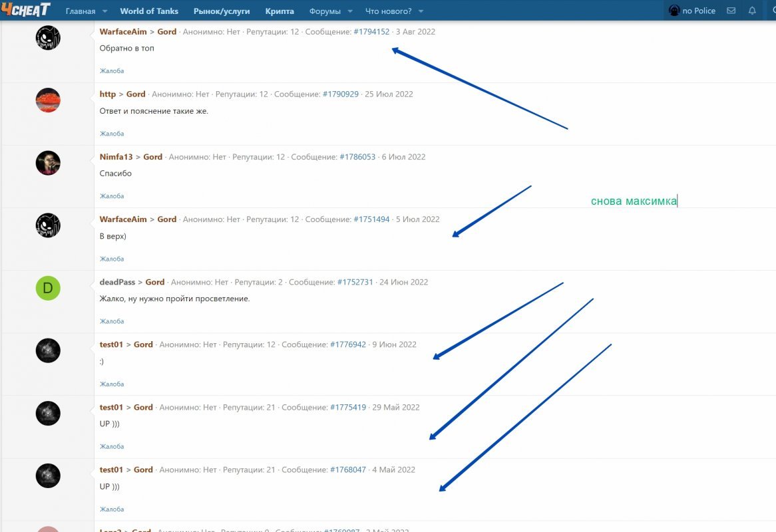Viewport: 776px width, 532px height.
Task: Click the 4CHEAT site logo
Action: (25, 10)
